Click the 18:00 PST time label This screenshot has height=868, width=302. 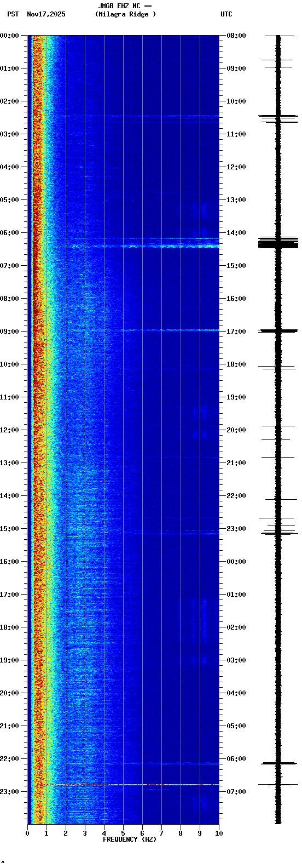click(9, 627)
